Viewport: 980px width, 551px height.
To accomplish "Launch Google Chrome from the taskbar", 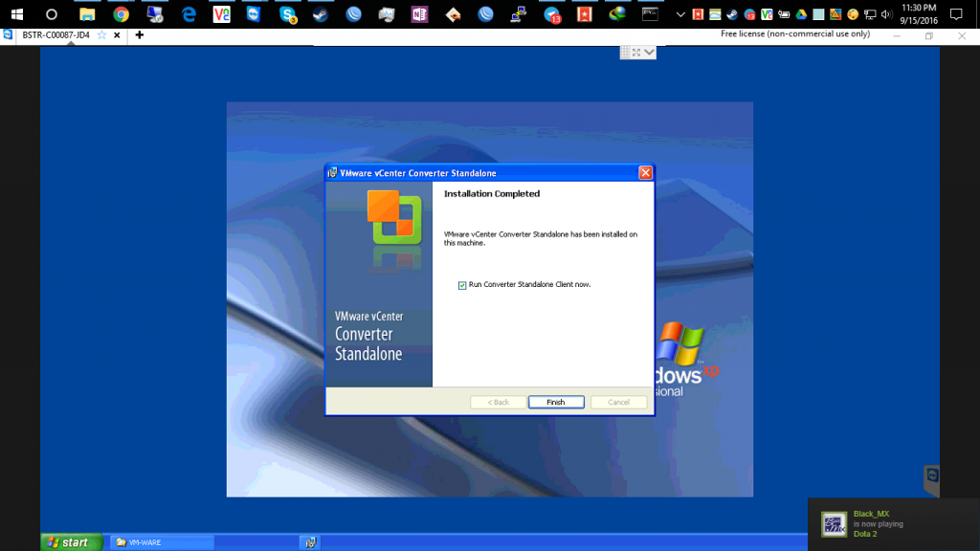I will [121, 13].
